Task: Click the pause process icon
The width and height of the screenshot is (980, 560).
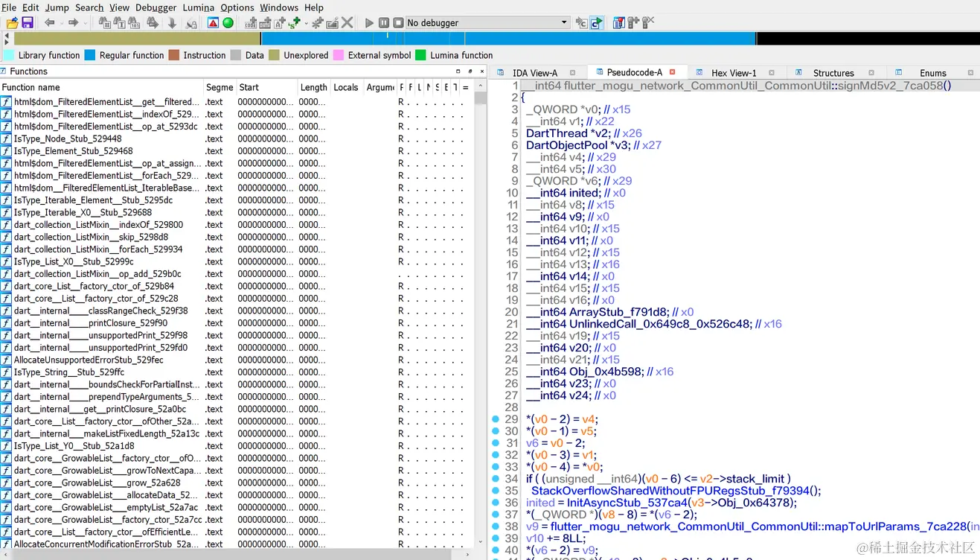Action: [x=384, y=22]
